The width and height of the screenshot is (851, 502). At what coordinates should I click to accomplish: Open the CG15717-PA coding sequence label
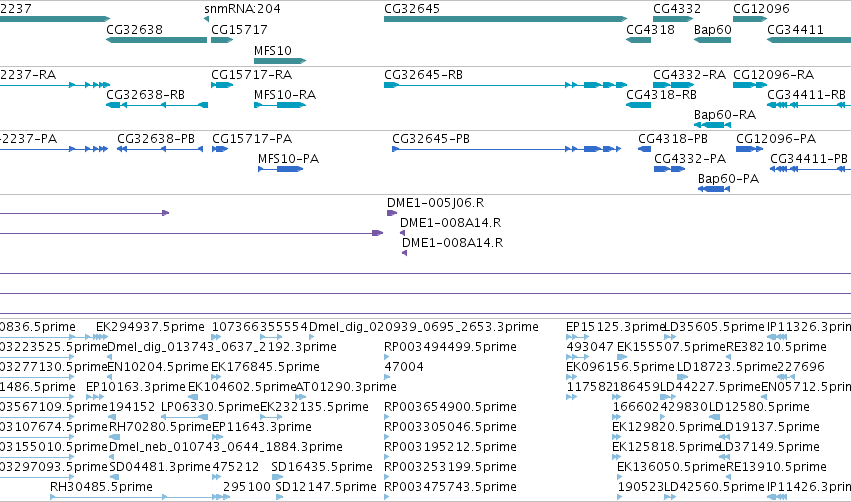point(252,138)
